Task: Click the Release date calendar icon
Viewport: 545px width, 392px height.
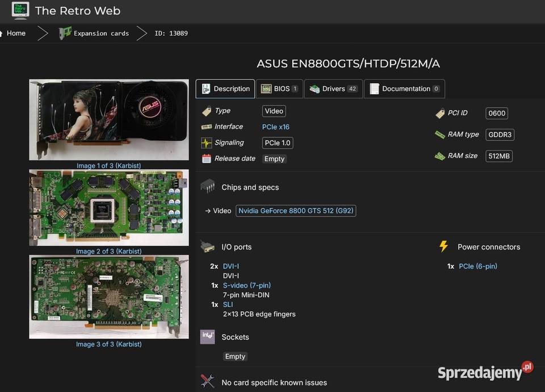Action: tap(207, 159)
